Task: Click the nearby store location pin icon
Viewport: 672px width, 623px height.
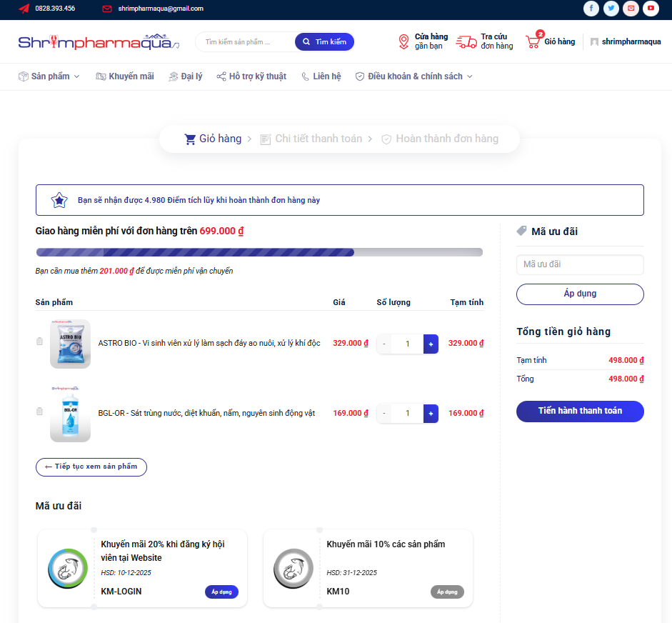Action: click(x=403, y=41)
